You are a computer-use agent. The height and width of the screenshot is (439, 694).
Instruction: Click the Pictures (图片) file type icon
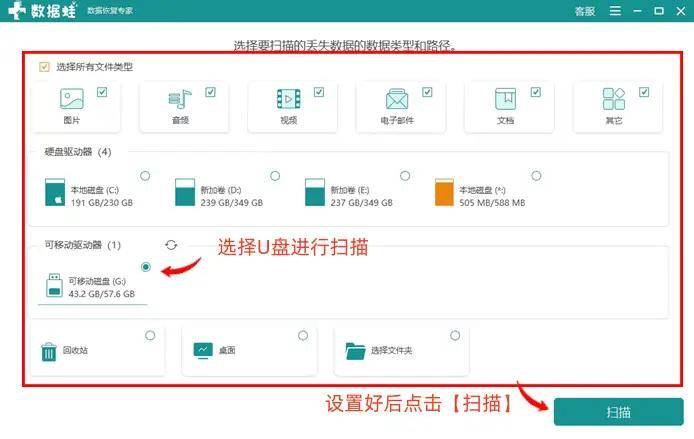pyautogui.click(x=71, y=99)
